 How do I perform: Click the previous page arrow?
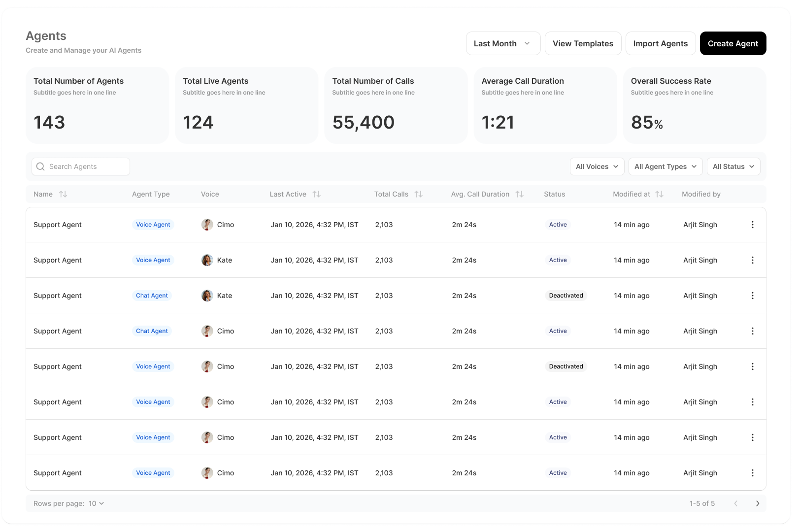pyautogui.click(x=736, y=503)
